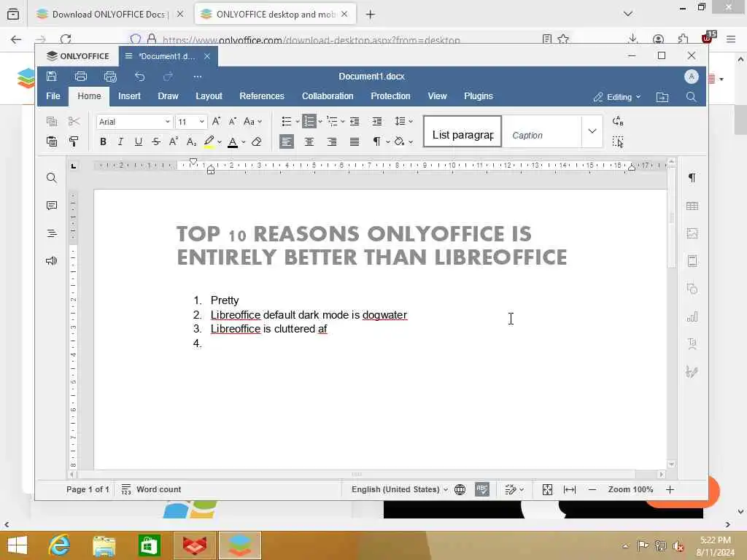Open the Headings navigation panel
Image resolution: width=747 pixels, height=560 pixels.
click(x=52, y=233)
